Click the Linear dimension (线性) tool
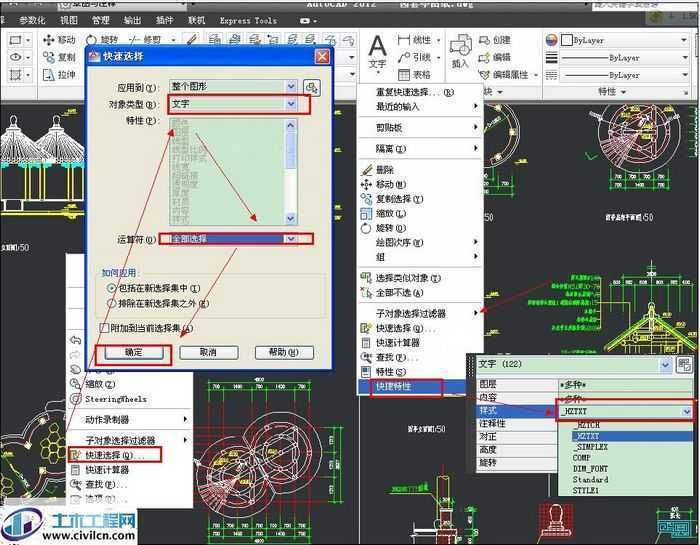The height and width of the screenshot is (545, 700). coord(415,40)
